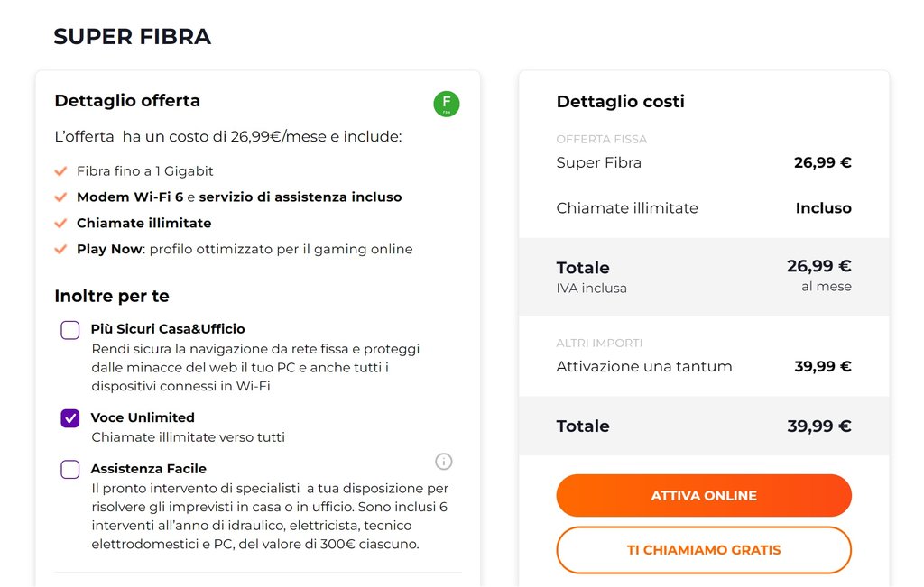924x587 pixels.
Task: Open the info icon beside Assistenza Facile
Action: pos(443,462)
